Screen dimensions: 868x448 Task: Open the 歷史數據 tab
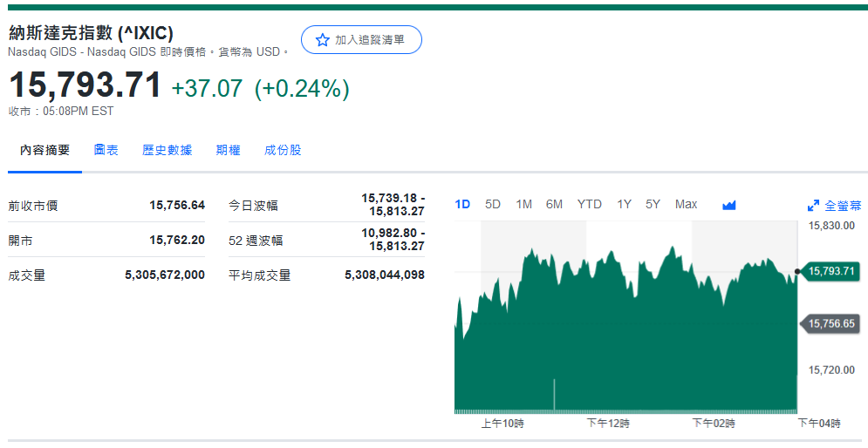(x=167, y=150)
